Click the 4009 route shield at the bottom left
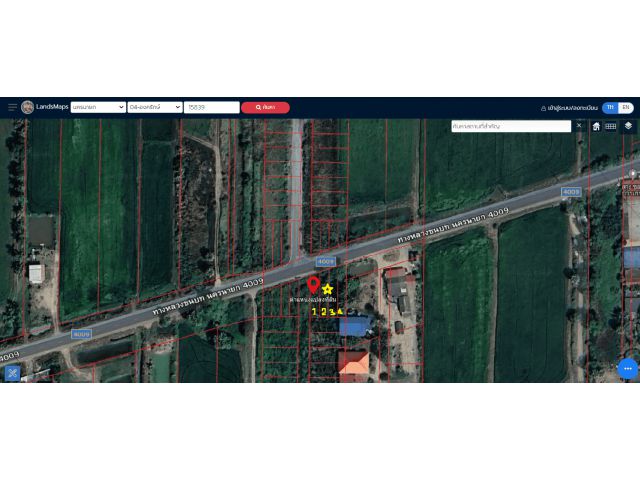The image size is (640, 480). pyautogui.click(x=81, y=334)
